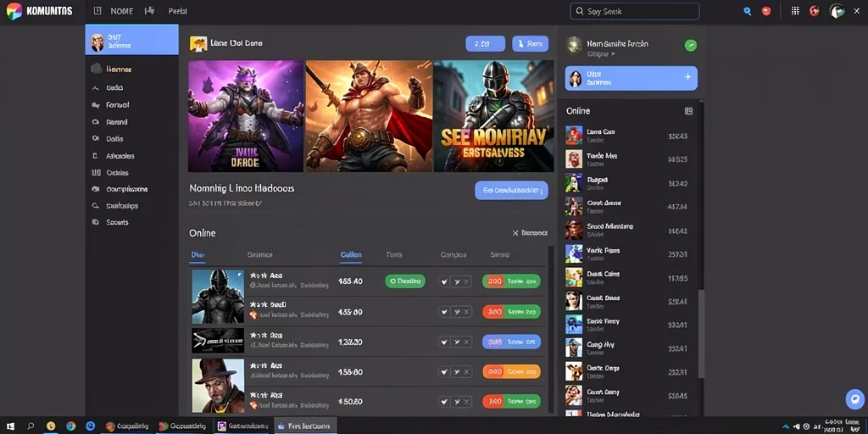Open the profile avatar menu in header
The image size is (868, 434).
click(x=837, y=11)
